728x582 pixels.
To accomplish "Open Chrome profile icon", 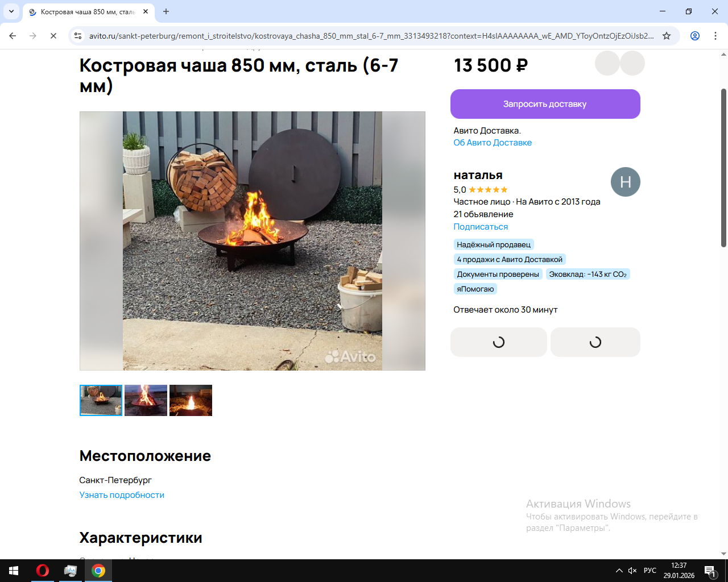I will coord(695,36).
